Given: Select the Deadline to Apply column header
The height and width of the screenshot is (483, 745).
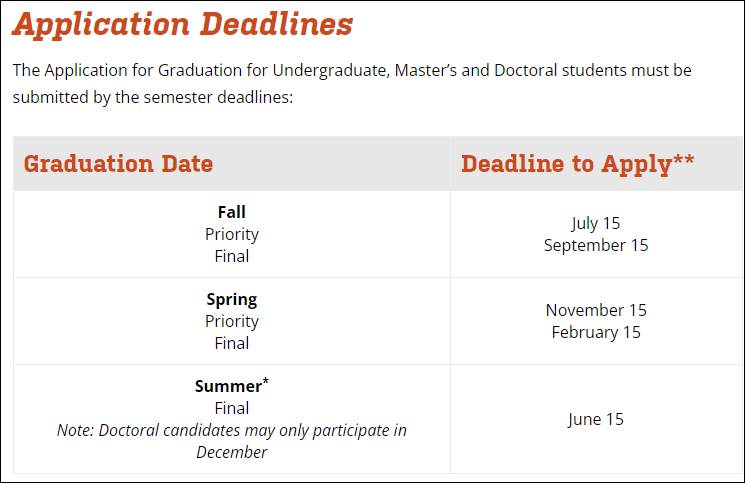Looking at the screenshot, I should point(577,164).
